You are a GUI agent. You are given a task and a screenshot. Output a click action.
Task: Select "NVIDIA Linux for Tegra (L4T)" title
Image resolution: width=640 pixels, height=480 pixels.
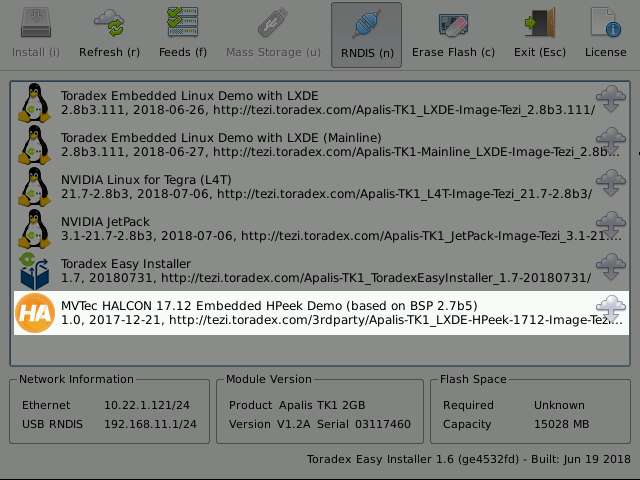146,180
